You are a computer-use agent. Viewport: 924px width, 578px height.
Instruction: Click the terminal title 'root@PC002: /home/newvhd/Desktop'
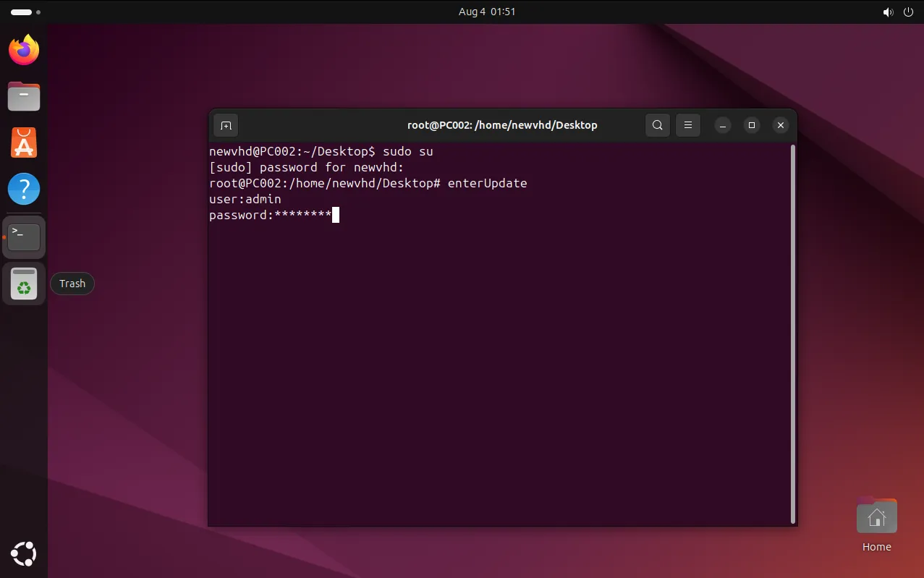pyautogui.click(x=502, y=125)
